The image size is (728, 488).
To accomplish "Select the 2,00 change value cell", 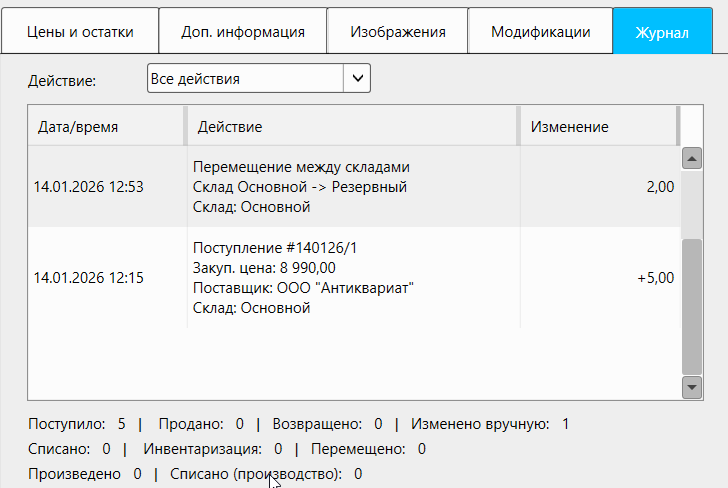I will [661, 187].
